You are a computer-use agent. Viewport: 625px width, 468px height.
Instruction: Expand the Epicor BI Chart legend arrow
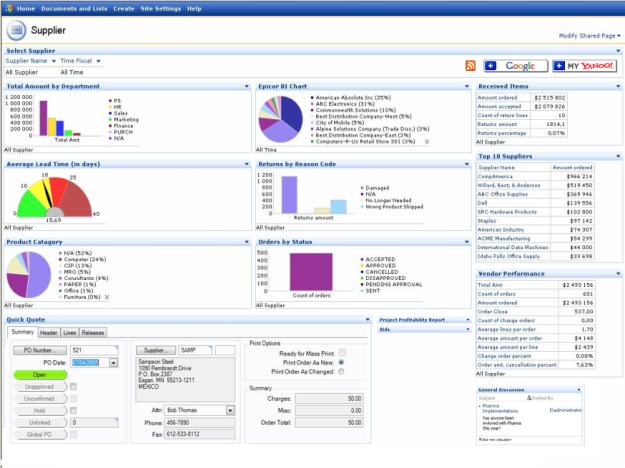point(427,142)
